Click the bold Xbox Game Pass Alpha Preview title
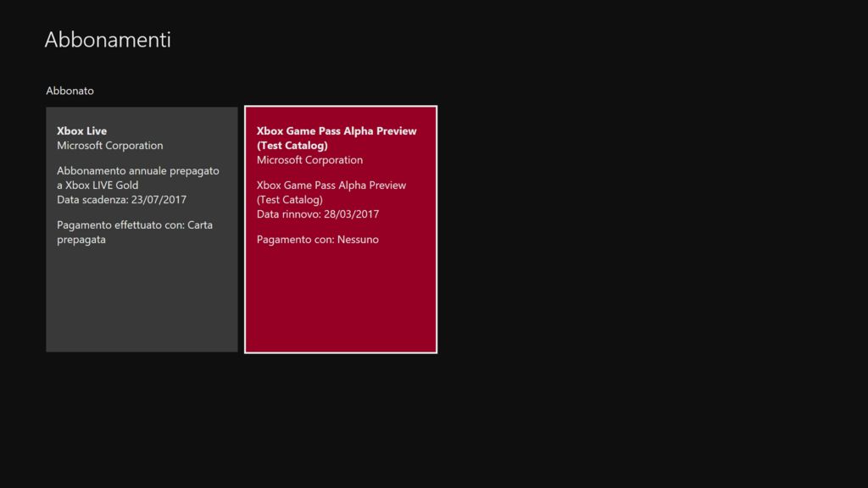Image resolution: width=868 pixels, height=488 pixels. (x=337, y=131)
